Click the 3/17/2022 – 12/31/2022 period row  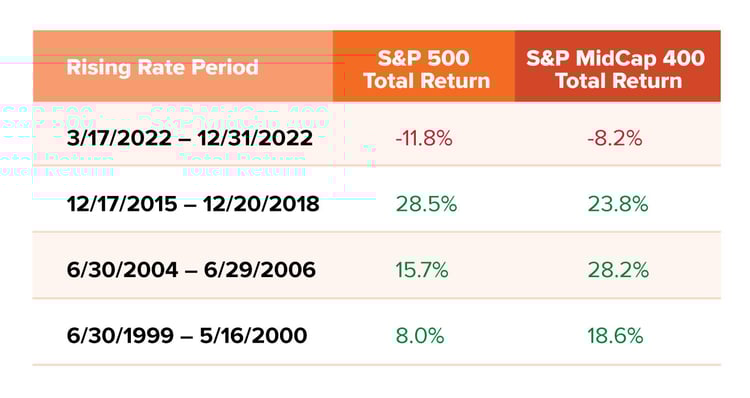(x=376, y=139)
